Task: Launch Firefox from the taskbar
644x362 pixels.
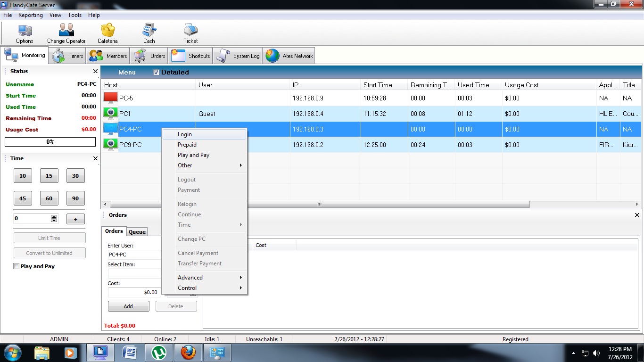Action: point(188,352)
